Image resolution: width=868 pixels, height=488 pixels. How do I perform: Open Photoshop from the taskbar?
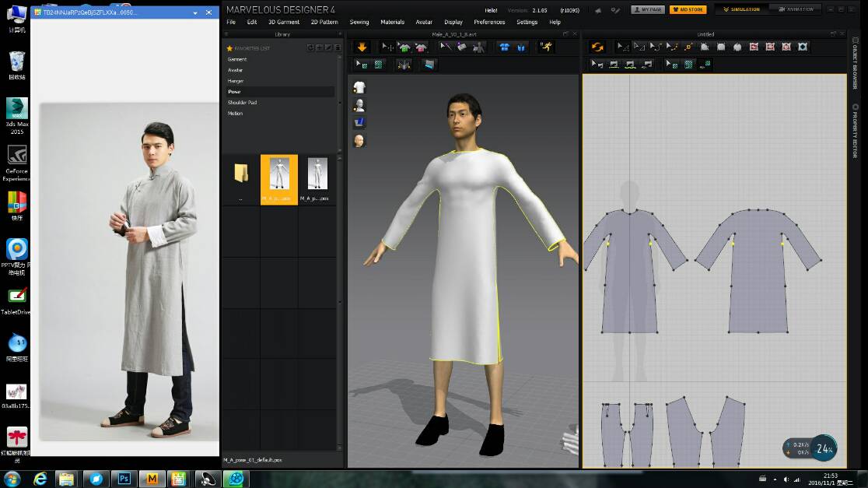click(x=124, y=479)
